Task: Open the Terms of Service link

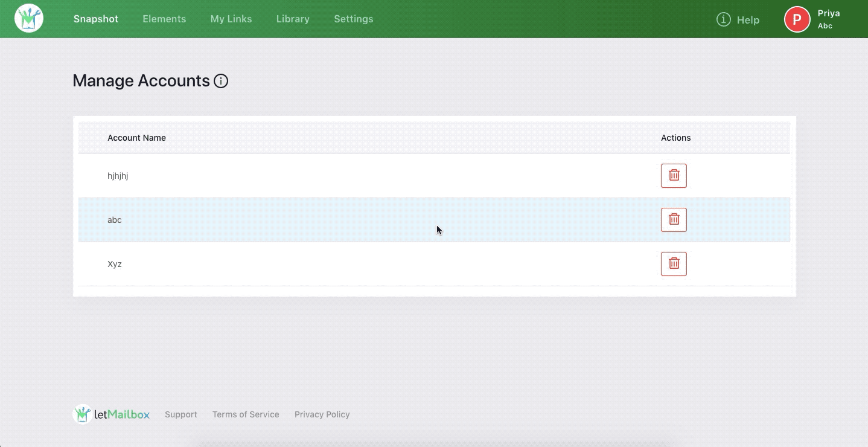Action: pos(246,414)
